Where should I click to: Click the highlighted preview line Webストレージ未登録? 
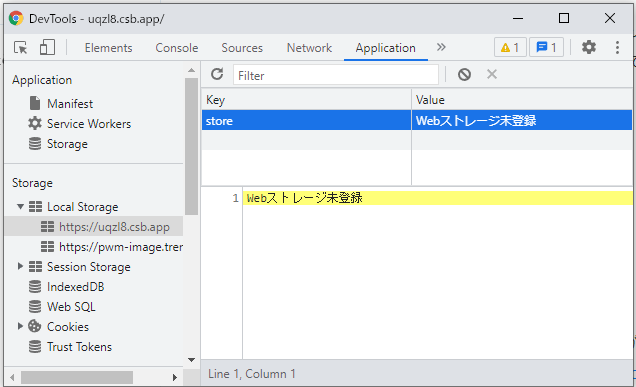coord(304,198)
